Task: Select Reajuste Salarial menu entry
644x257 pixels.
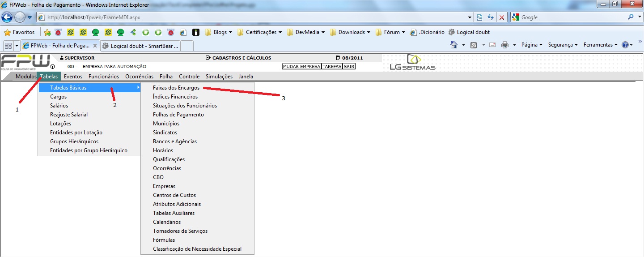Action: [89, 115]
